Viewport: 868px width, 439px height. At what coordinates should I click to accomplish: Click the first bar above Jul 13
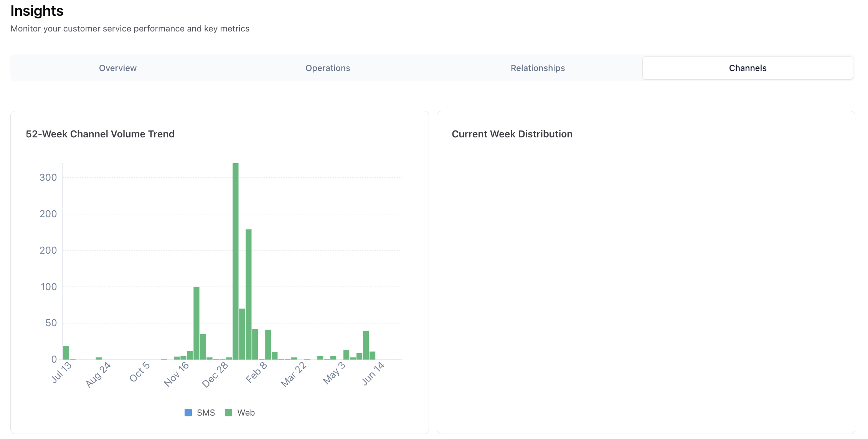point(66,353)
